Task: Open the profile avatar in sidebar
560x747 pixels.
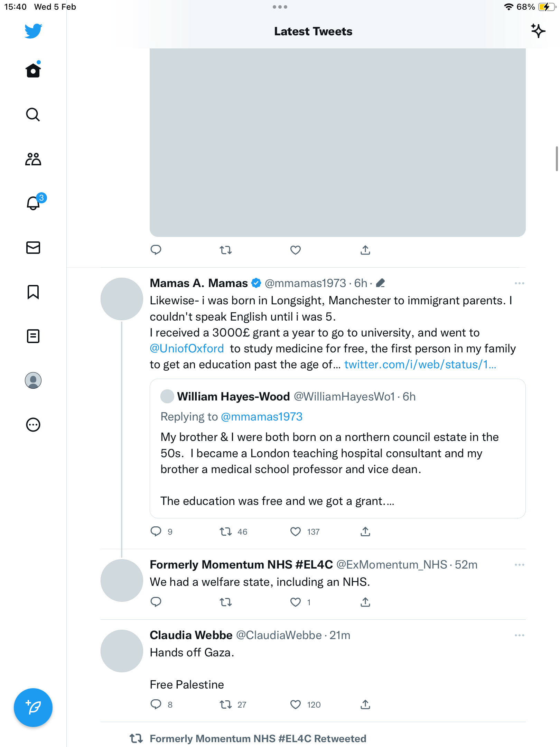Action: (x=33, y=380)
